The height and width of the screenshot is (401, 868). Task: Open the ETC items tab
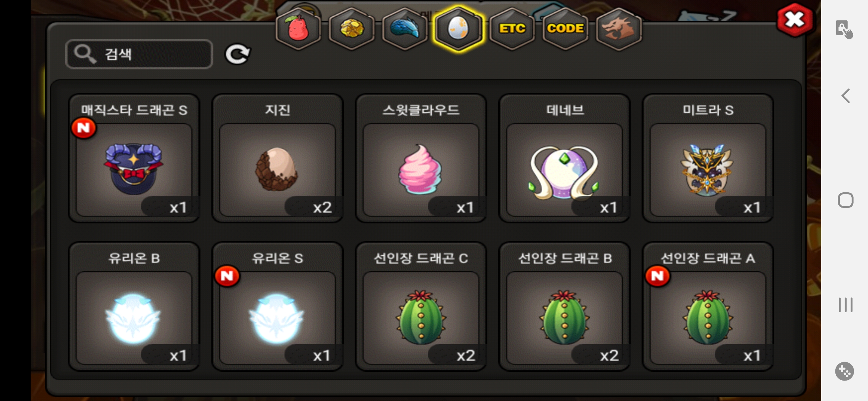point(512,29)
